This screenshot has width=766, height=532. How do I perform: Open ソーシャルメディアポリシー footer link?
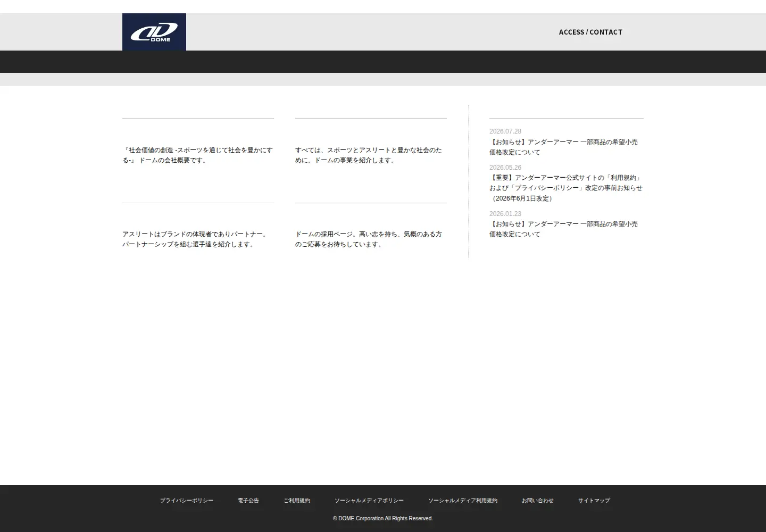(369, 501)
